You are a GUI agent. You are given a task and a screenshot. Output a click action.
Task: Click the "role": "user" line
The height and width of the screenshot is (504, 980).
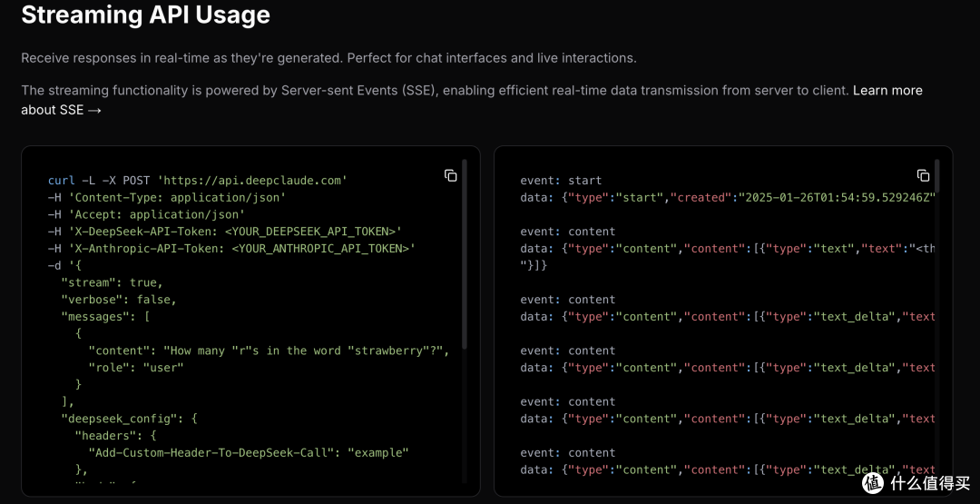coord(136,368)
